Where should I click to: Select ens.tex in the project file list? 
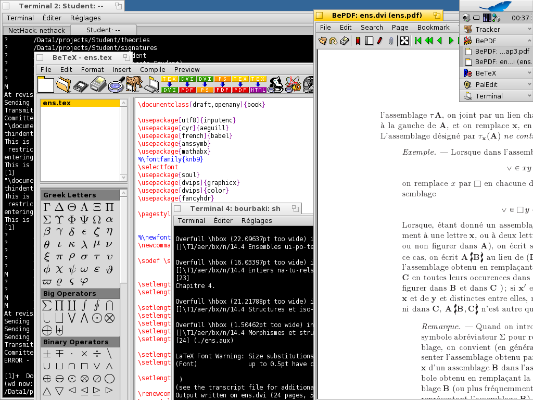80,103
